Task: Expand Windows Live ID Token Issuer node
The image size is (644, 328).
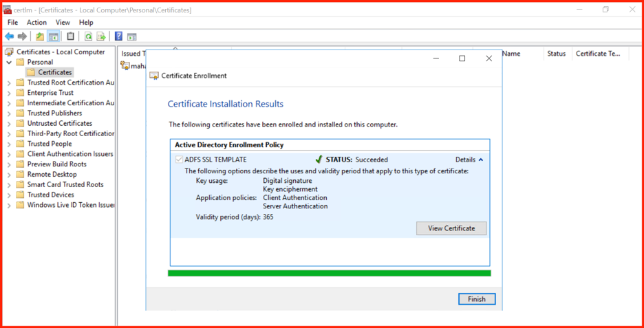Action: (x=9, y=205)
